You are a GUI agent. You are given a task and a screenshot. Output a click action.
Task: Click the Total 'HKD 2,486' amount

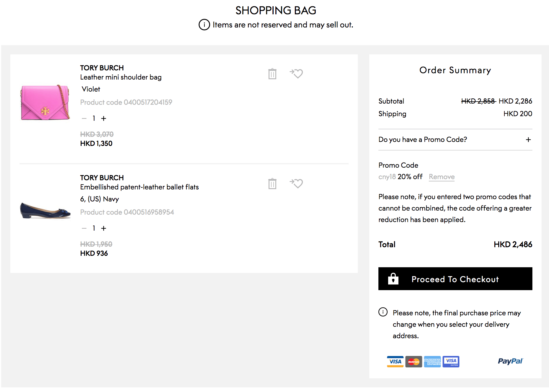(513, 244)
